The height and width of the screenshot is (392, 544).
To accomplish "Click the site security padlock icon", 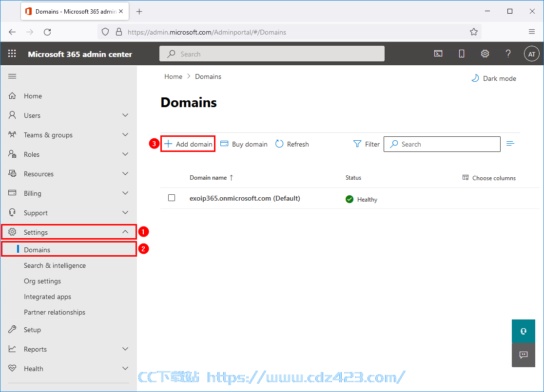I will click(118, 32).
